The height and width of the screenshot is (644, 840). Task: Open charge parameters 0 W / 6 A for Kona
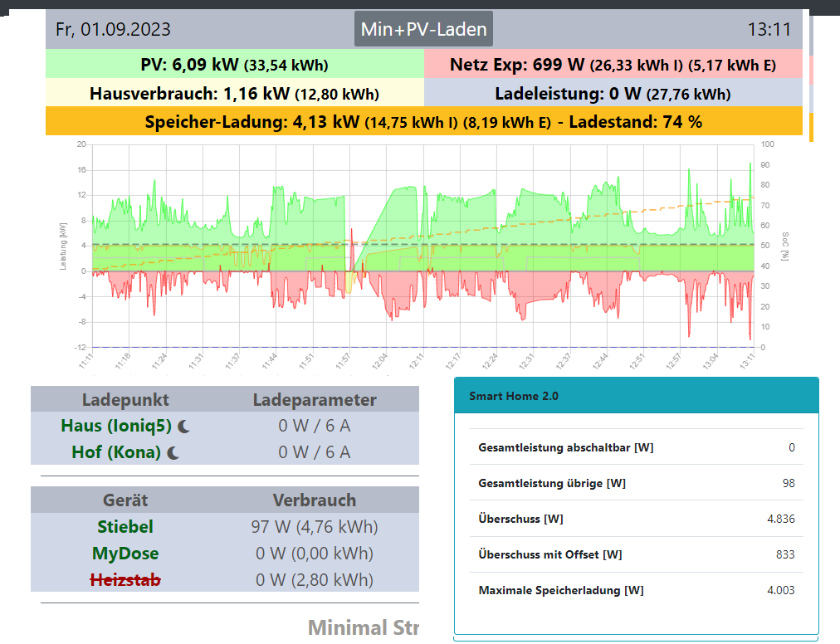314,452
